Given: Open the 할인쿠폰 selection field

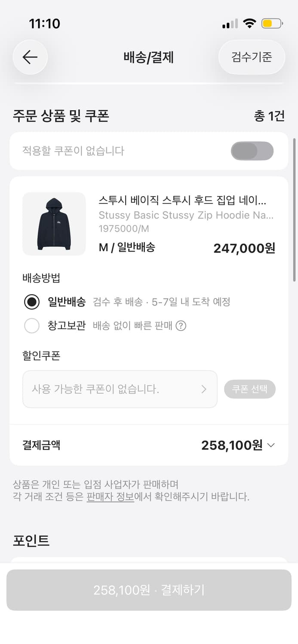Looking at the screenshot, I should tap(120, 389).
